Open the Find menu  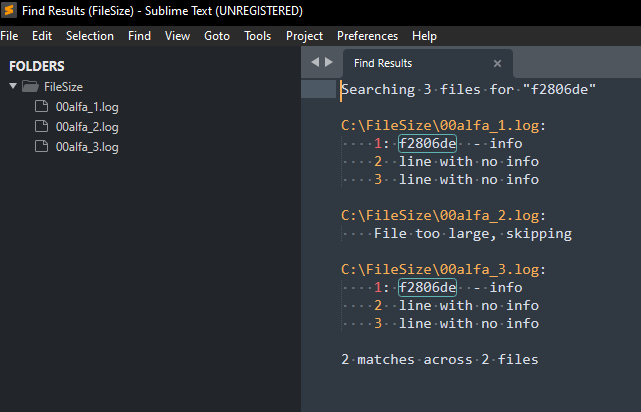[139, 36]
